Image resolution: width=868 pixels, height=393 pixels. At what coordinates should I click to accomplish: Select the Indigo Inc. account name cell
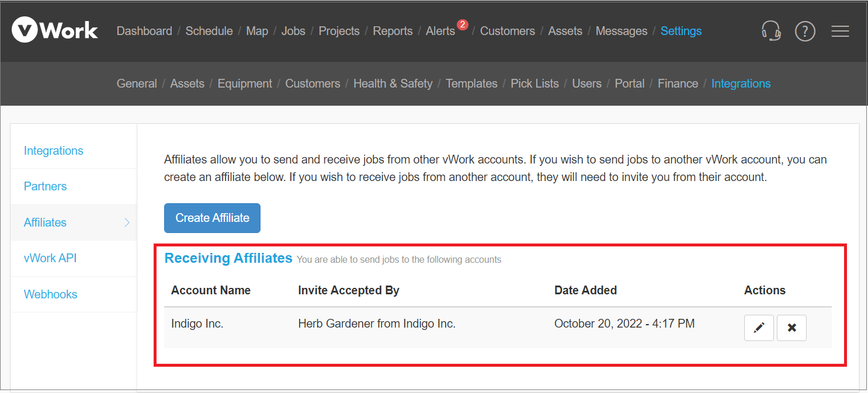(x=197, y=324)
